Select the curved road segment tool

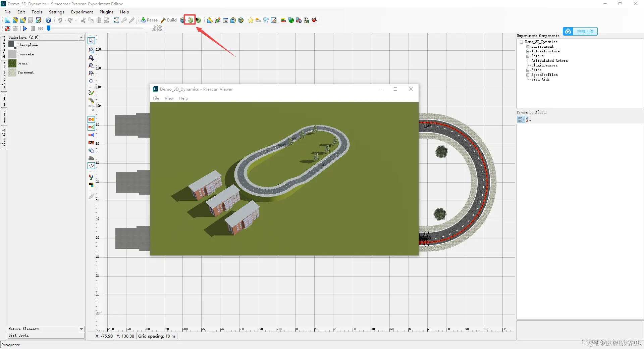(91, 100)
